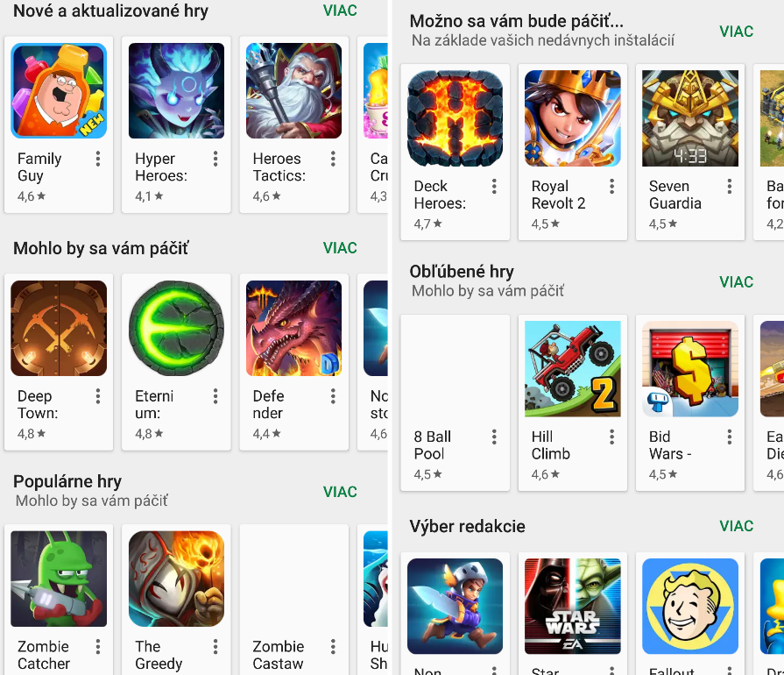Tap VIAC beside Obľúbené hry
This screenshot has height=675, width=784.
coord(736,281)
